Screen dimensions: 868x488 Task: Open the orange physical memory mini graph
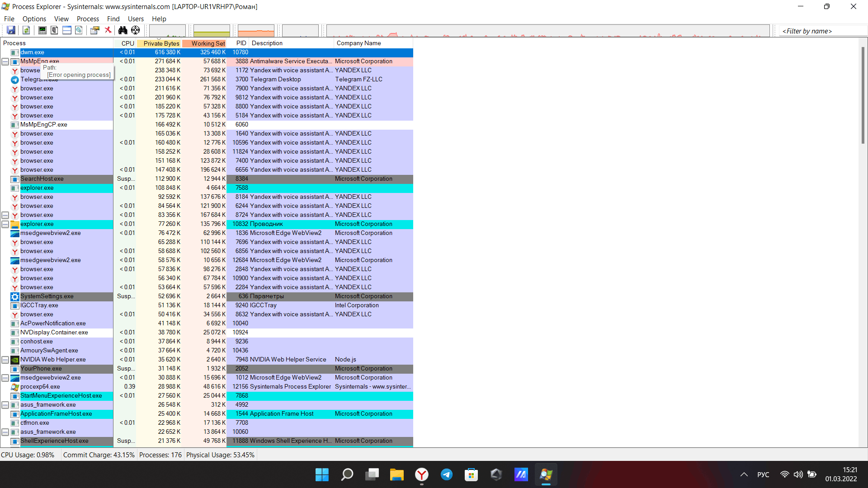click(x=256, y=31)
